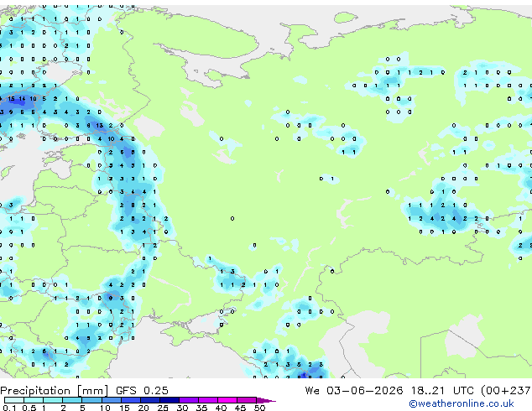Click the '50' legend scale label

[259, 408]
